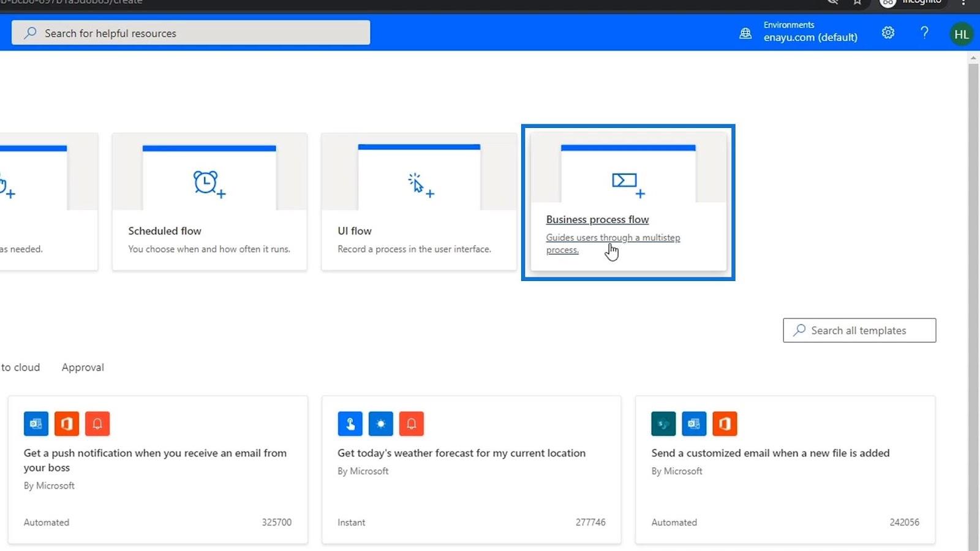
Task: Click Office 365 icon on customized email template
Action: pyautogui.click(x=725, y=424)
